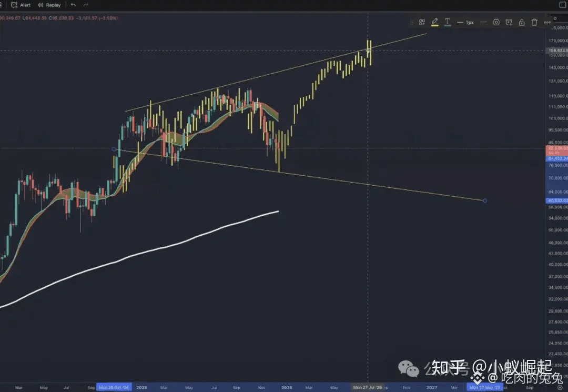Viewport: 568px width, 392px height.
Task: Add alert on trendline clock-plus icon
Action: point(509,23)
